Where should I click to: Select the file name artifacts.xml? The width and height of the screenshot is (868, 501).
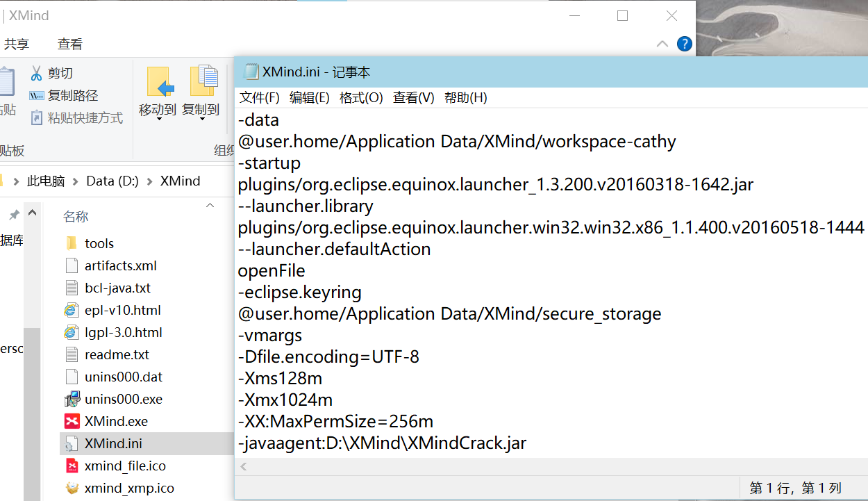pos(121,265)
